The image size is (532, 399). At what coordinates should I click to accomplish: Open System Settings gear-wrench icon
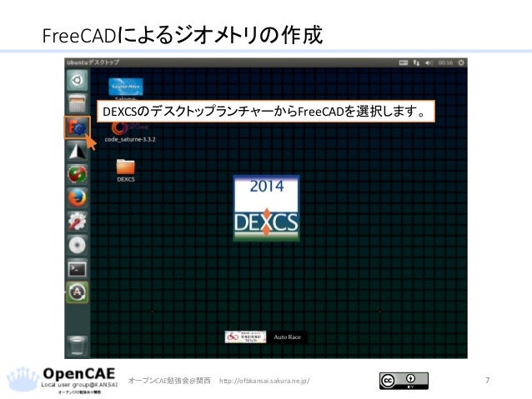[x=78, y=222]
